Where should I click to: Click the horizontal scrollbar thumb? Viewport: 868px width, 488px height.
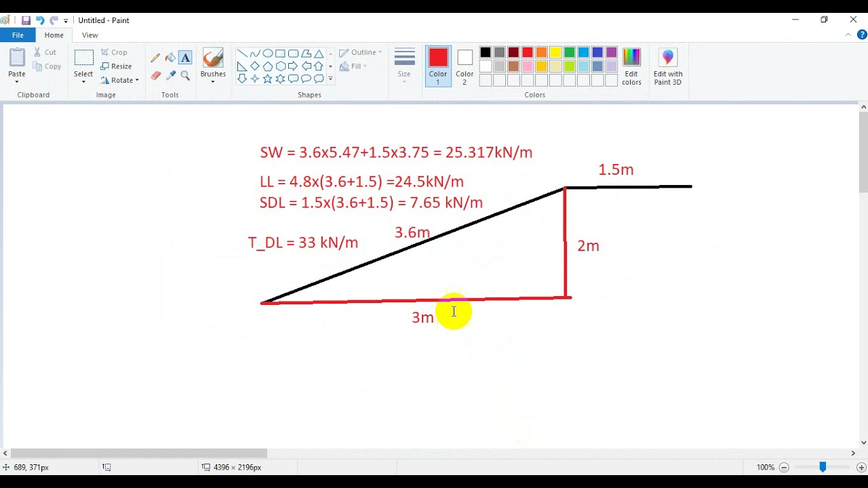tap(139, 453)
